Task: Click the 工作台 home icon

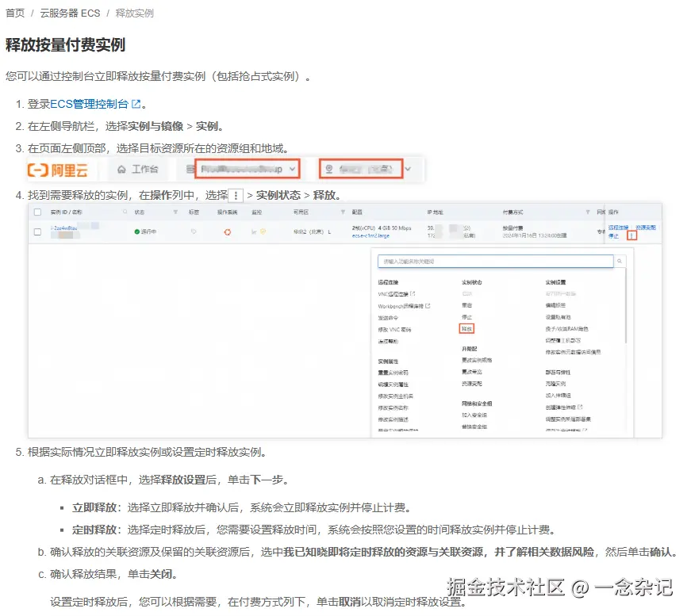Action: (121, 169)
